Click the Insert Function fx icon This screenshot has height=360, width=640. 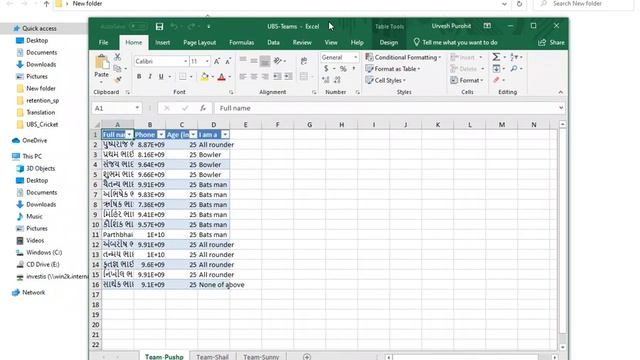pos(203,108)
